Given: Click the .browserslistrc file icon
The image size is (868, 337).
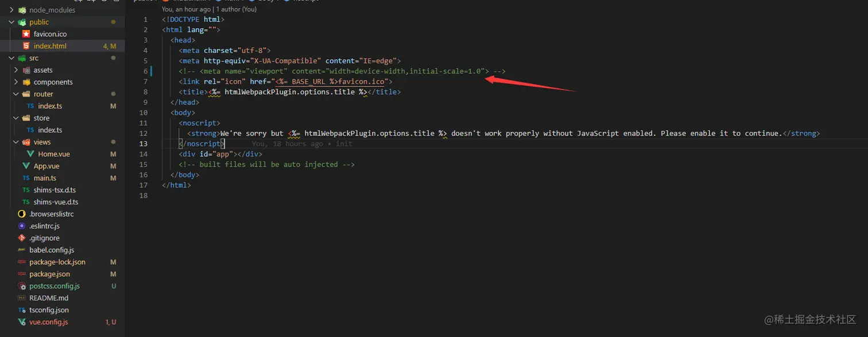Looking at the screenshot, I should [x=22, y=214].
